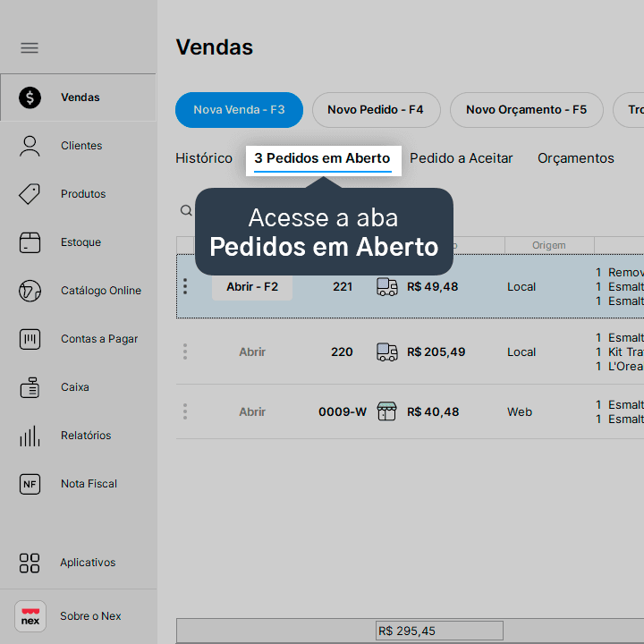Click the Aplicativos grid icon
644x644 pixels.
coord(30,563)
